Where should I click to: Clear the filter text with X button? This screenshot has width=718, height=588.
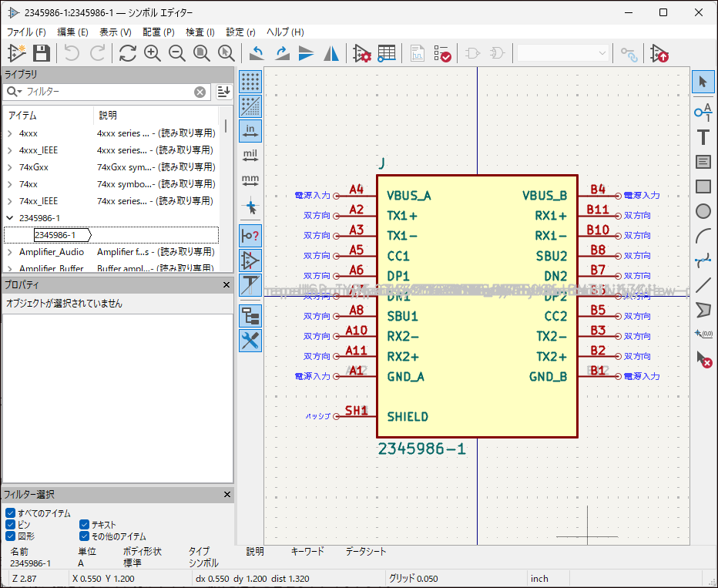200,92
